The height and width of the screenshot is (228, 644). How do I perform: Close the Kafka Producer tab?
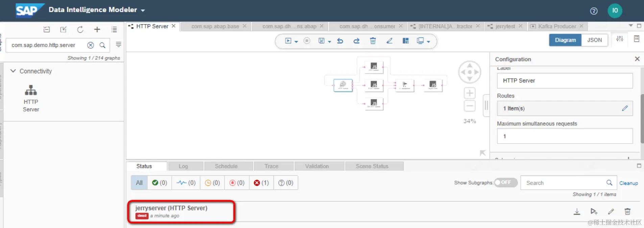[581, 26]
